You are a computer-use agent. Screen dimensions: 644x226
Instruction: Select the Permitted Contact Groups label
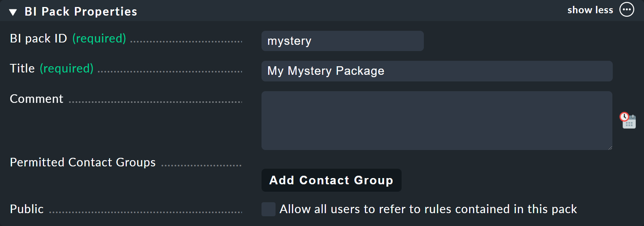[82, 162]
